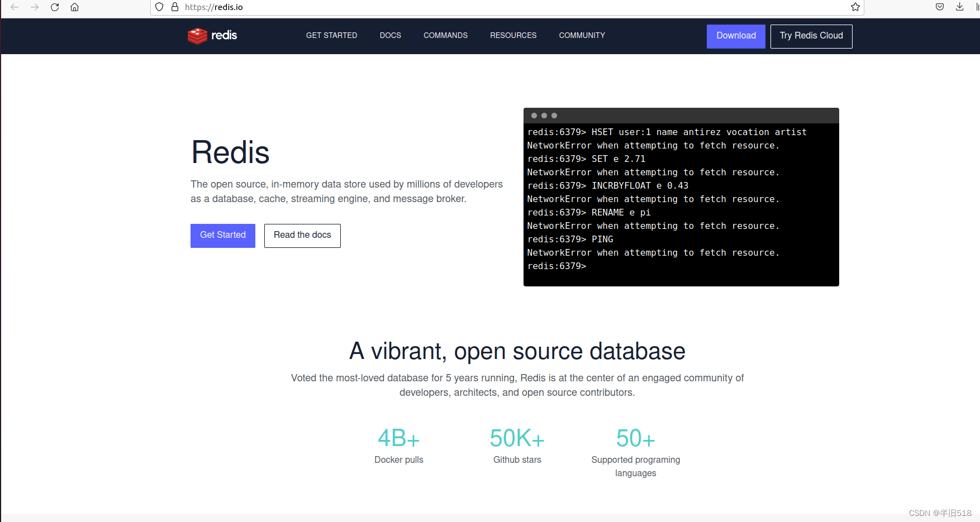The image size is (980, 522).
Task: Open the tracking protection shield icon
Action: click(159, 7)
